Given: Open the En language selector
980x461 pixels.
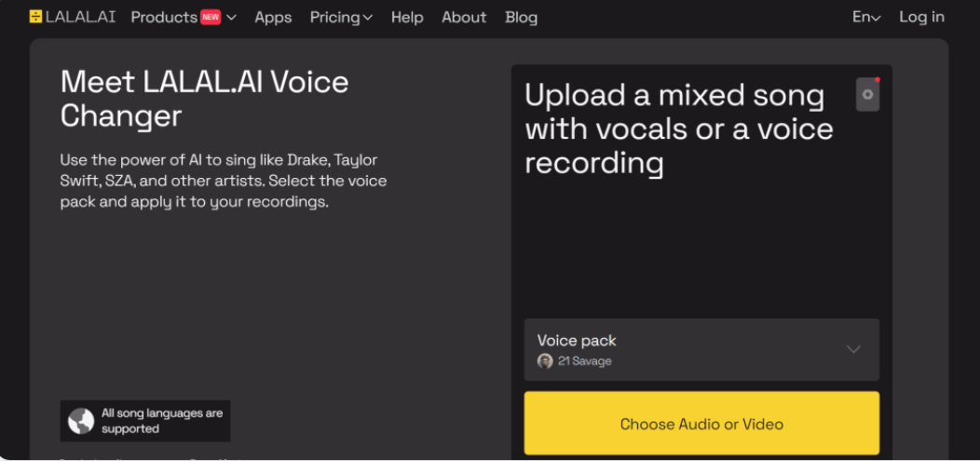Looking at the screenshot, I should coord(865,17).
